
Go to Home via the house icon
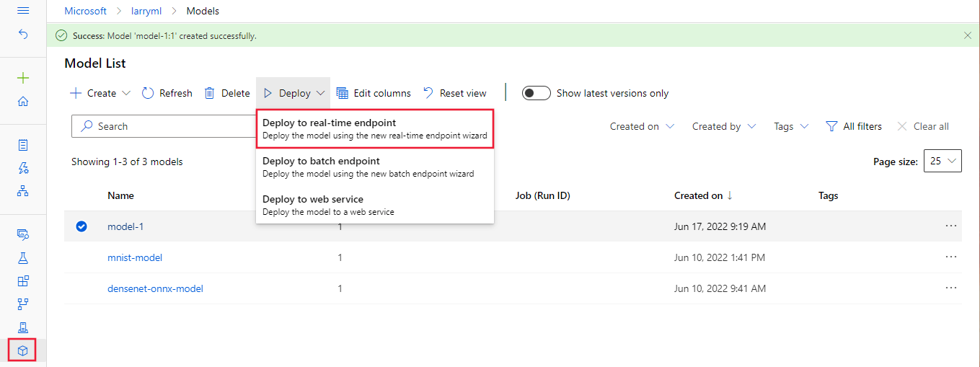[x=23, y=102]
